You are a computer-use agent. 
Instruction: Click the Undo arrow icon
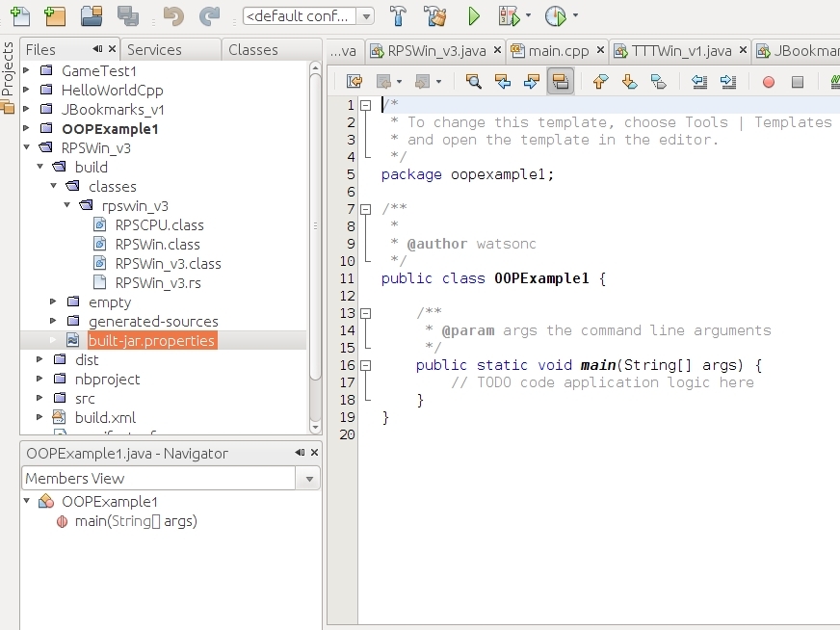tap(173, 16)
